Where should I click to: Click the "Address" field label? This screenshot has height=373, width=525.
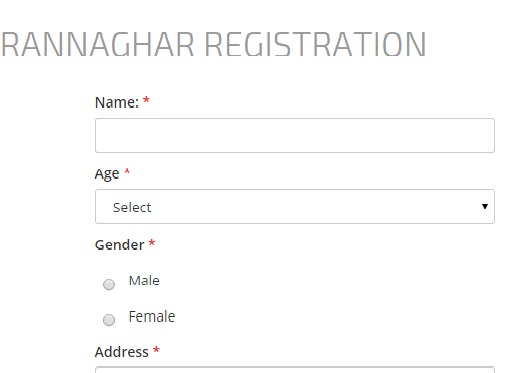(122, 352)
